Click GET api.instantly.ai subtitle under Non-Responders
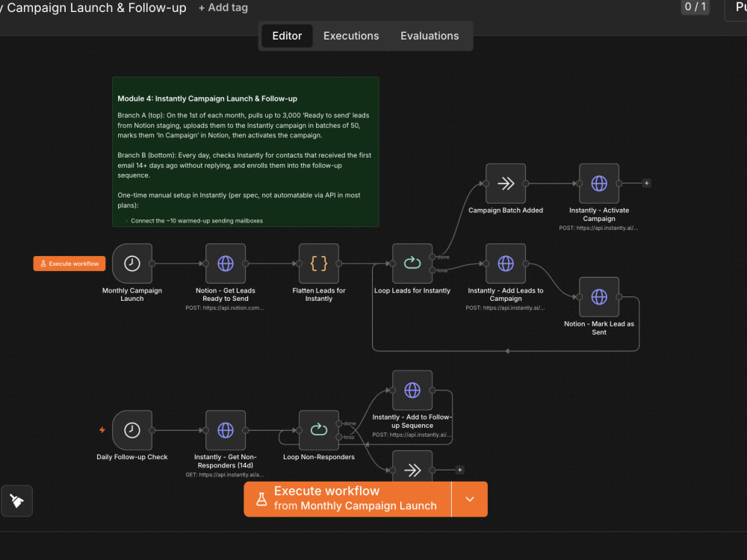Viewport: 747px width, 560px height. [225, 474]
